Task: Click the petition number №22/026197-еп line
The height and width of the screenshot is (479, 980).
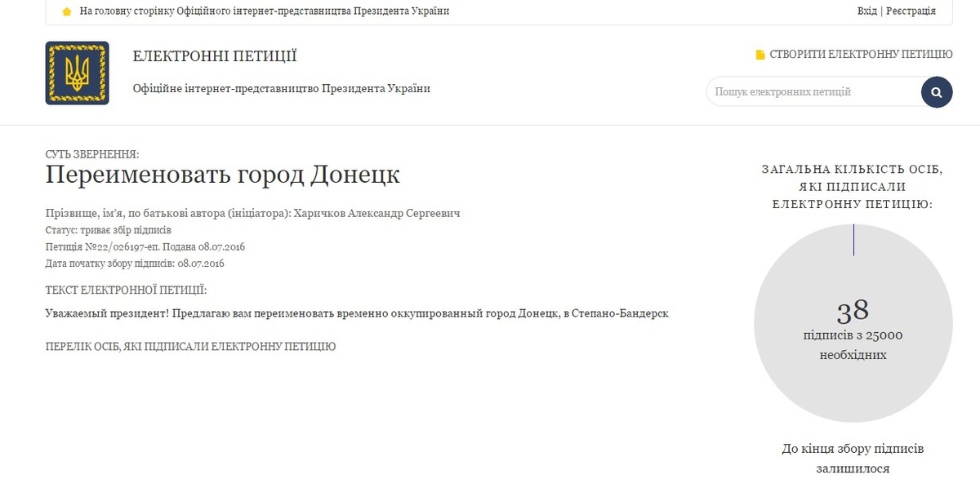Action: (x=145, y=246)
